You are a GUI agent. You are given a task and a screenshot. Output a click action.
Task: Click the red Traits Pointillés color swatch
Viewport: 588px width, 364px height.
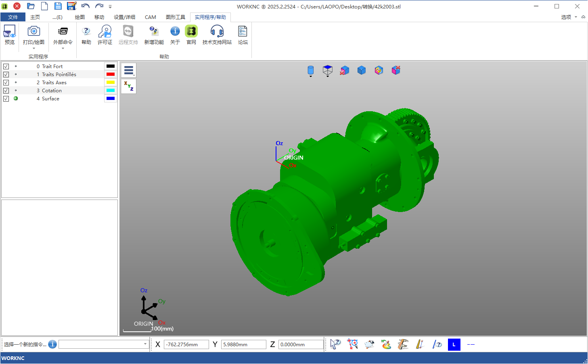tap(111, 74)
